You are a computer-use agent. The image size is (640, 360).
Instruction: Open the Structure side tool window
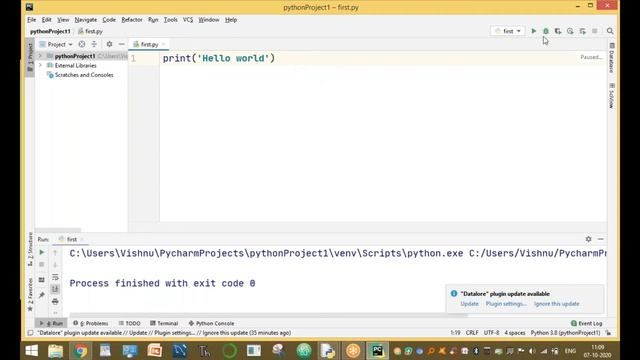(x=30, y=249)
